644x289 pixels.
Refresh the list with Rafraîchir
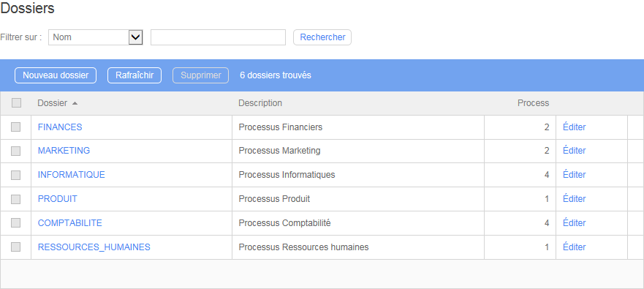(135, 75)
